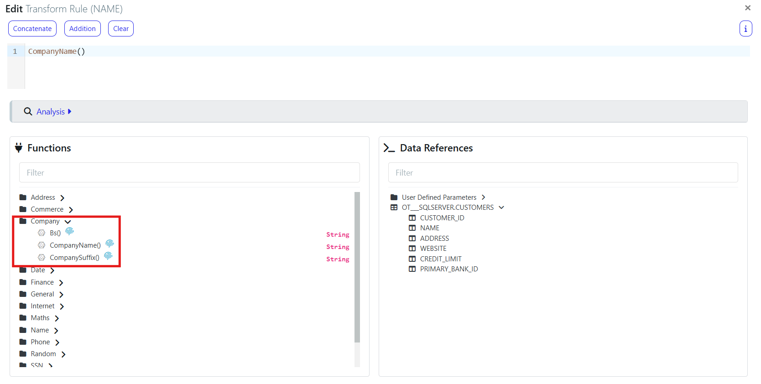The image size is (761, 384).
Task: Focus the Functions filter field
Action: click(189, 173)
